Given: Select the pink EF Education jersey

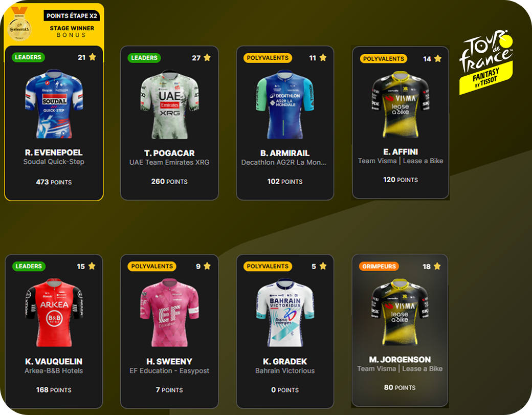Looking at the screenshot, I should click(x=169, y=313).
